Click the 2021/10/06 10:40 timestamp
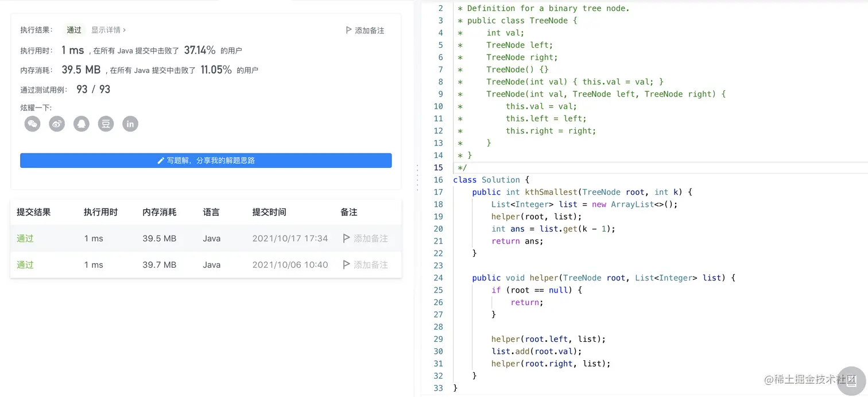Viewport: 868px width, 397px height. (290, 265)
